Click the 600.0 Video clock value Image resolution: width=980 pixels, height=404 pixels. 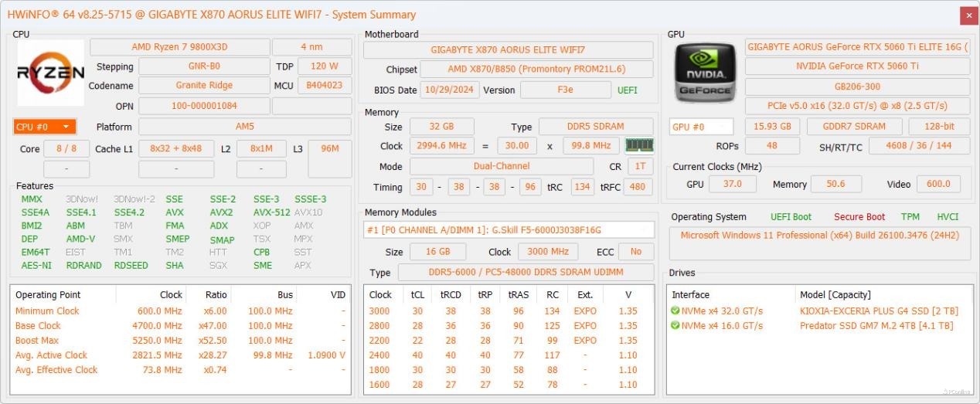[938, 184]
